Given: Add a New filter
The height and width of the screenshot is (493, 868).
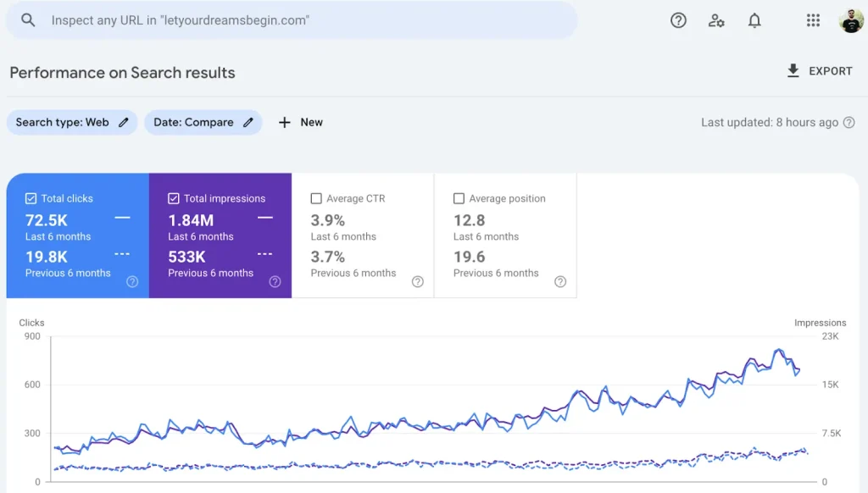Looking at the screenshot, I should (301, 122).
